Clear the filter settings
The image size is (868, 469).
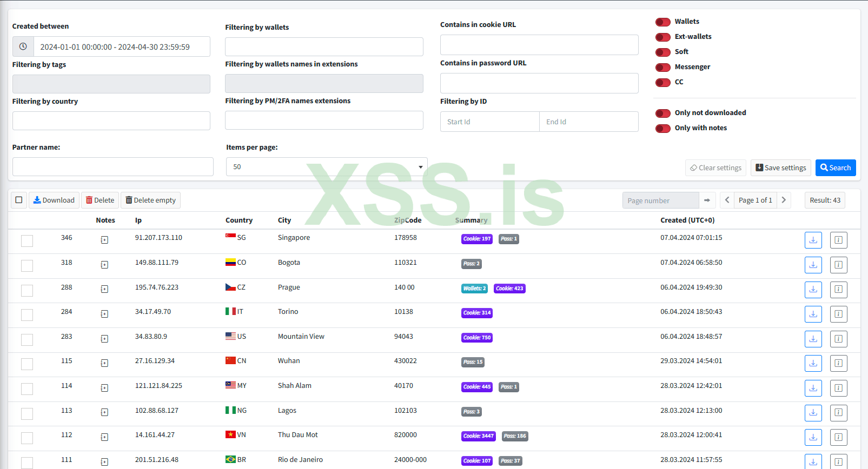[x=715, y=167]
